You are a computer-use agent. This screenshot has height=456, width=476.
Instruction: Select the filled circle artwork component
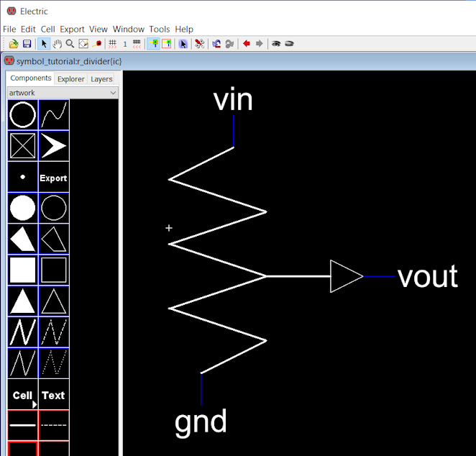(23, 208)
